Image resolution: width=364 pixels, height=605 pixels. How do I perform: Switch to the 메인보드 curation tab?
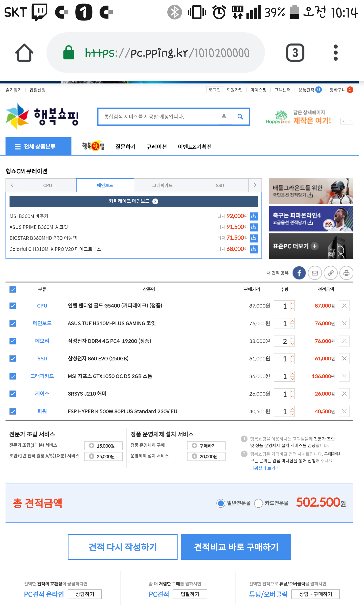point(105,185)
